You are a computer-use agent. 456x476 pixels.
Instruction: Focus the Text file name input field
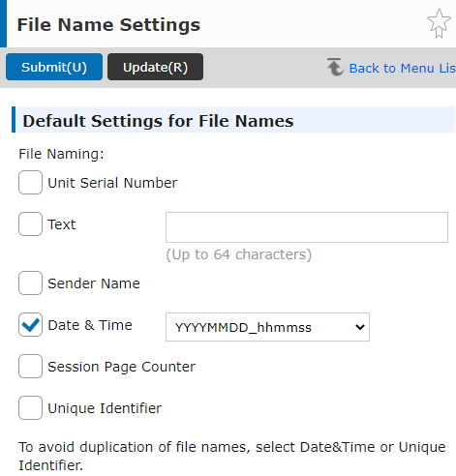307,227
